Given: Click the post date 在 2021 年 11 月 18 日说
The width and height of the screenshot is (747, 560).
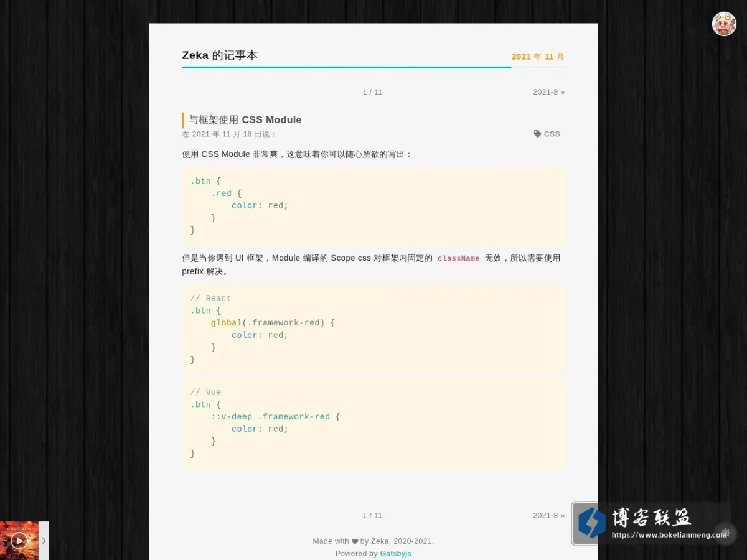Looking at the screenshot, I should pyautogui.click(x=228, y=134).
